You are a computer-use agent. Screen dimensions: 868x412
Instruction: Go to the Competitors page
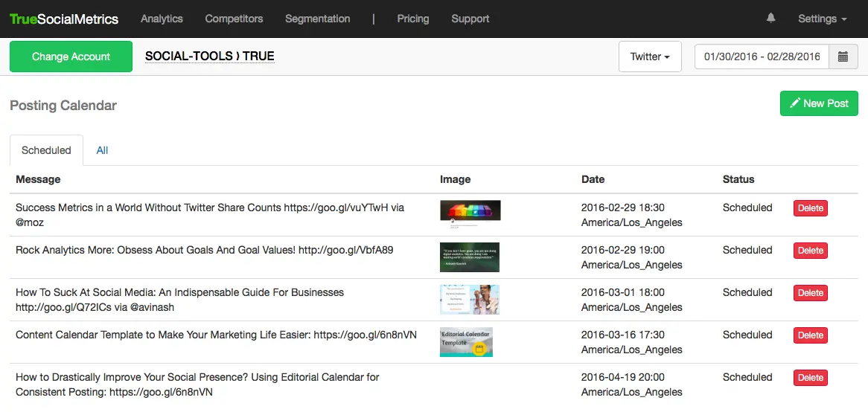234,19
